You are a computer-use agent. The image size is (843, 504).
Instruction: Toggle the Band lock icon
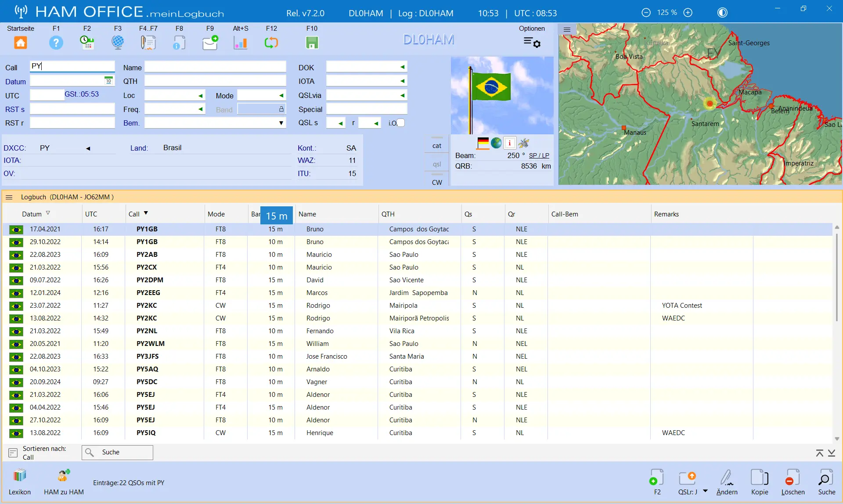281,109
